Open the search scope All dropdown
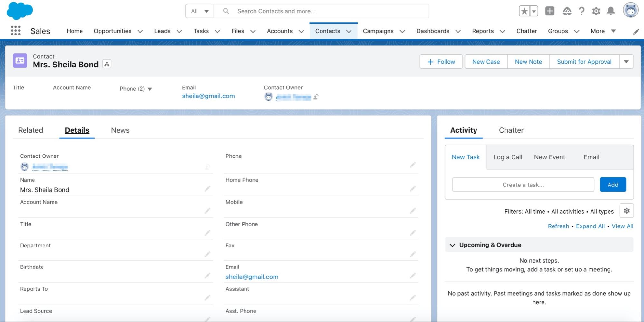Image resolution: width=644 pixels, height=322 pixels. (200, 11)
